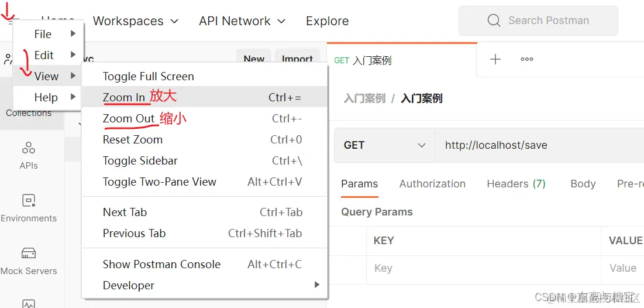
Task: Click the search magnifier icon
Action: tap(494, 20)
